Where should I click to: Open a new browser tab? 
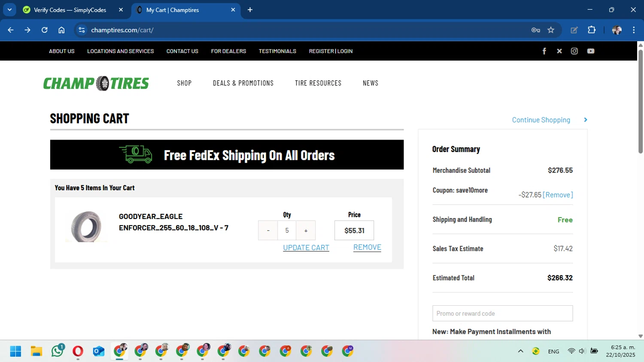250,10
